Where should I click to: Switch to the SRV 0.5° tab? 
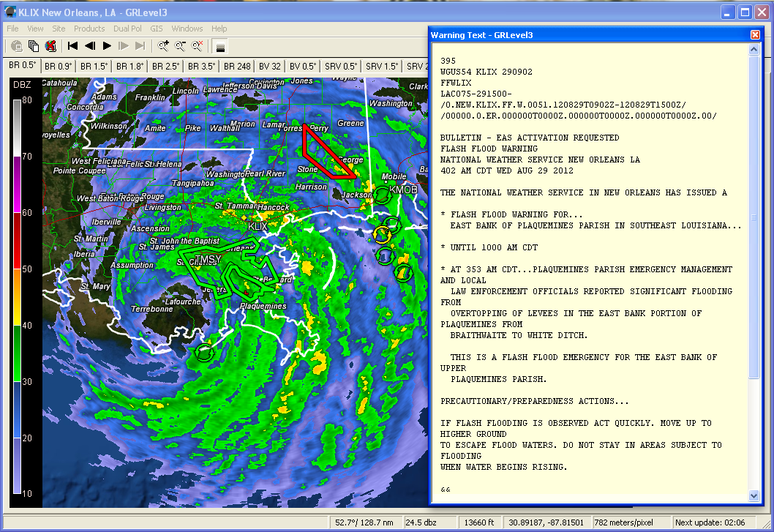[341, 66]
